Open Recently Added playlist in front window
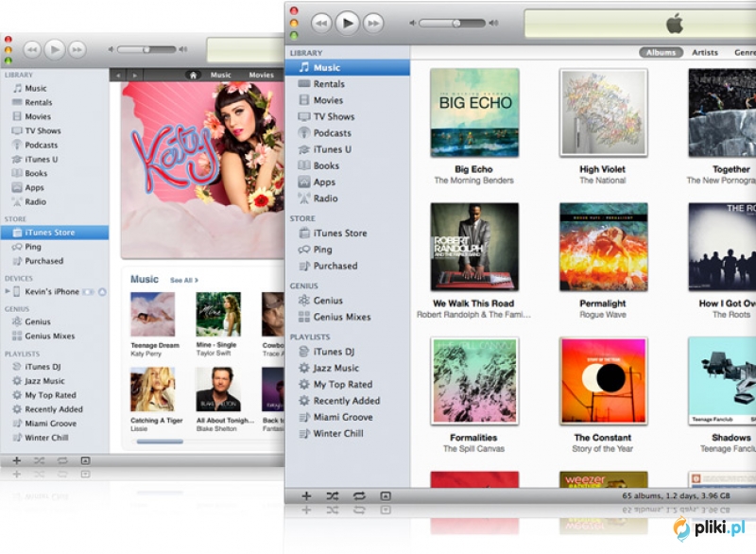756x554 pixels. point(347,401)
